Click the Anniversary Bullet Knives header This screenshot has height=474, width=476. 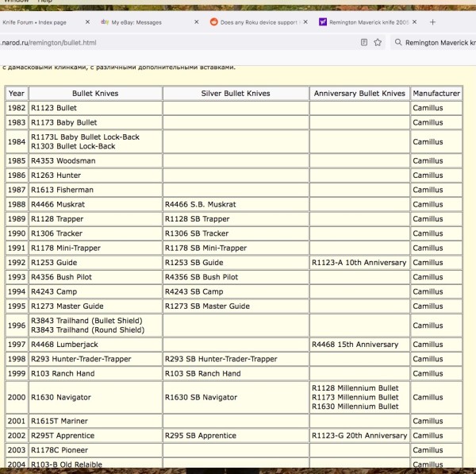pyautogui.click(x=359, y=93)
